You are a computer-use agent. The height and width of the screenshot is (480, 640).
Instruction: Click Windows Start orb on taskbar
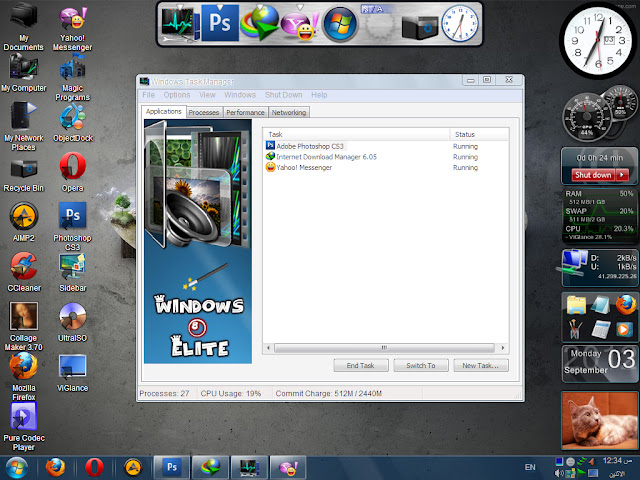16,467
